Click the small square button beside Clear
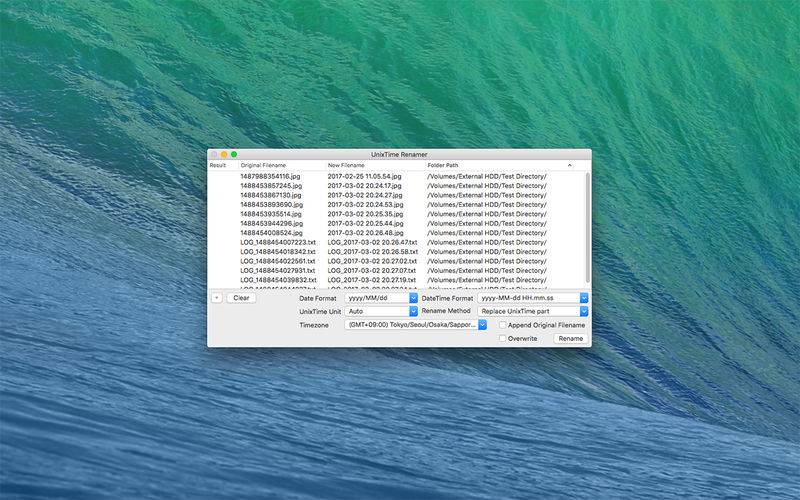Viewport: 800px width, 500px height. click(x=217, y=298)
